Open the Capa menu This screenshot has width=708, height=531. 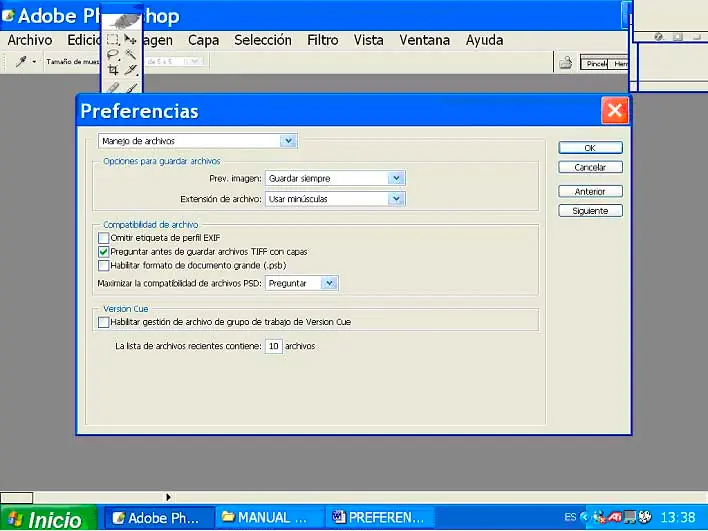pyautogui.click(x=203, y=40)
